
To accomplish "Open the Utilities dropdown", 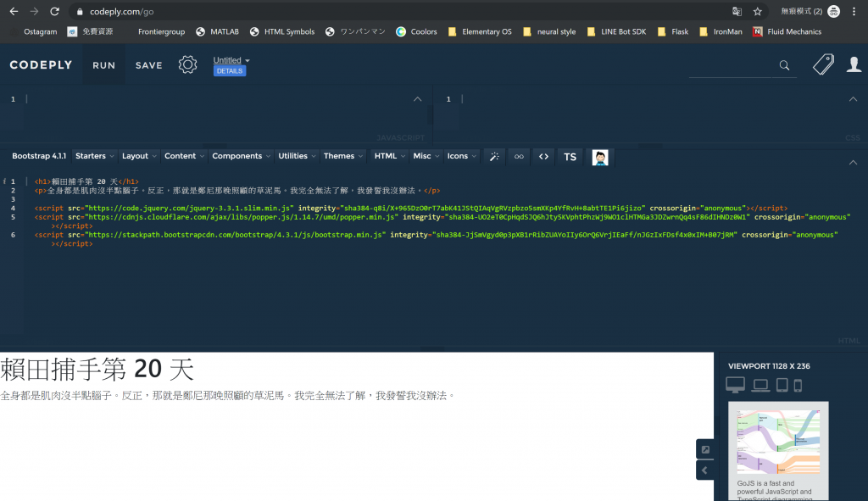I will click(x=297, y=156).
